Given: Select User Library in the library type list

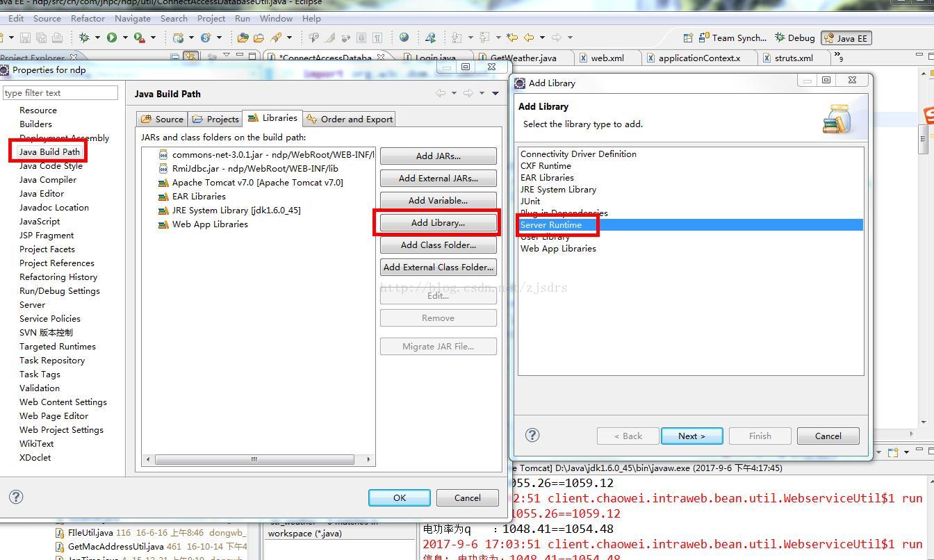Looking at the screenshot, I should click(x=545, y=236).
